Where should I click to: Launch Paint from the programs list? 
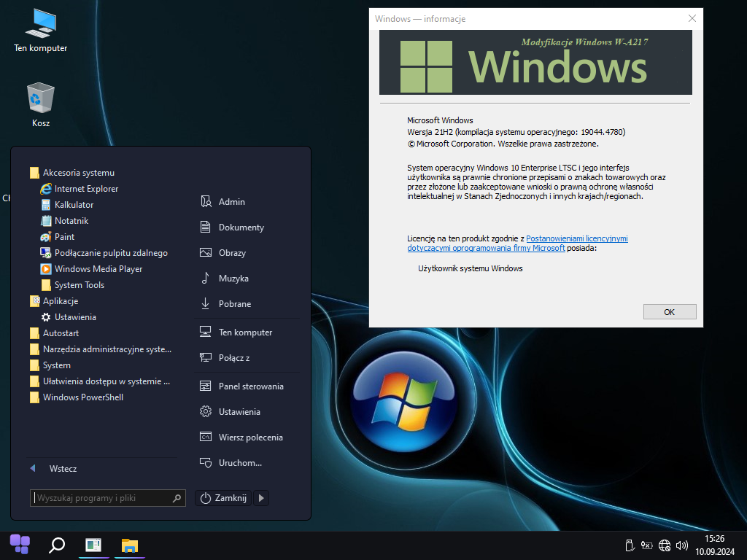(64, 237)
